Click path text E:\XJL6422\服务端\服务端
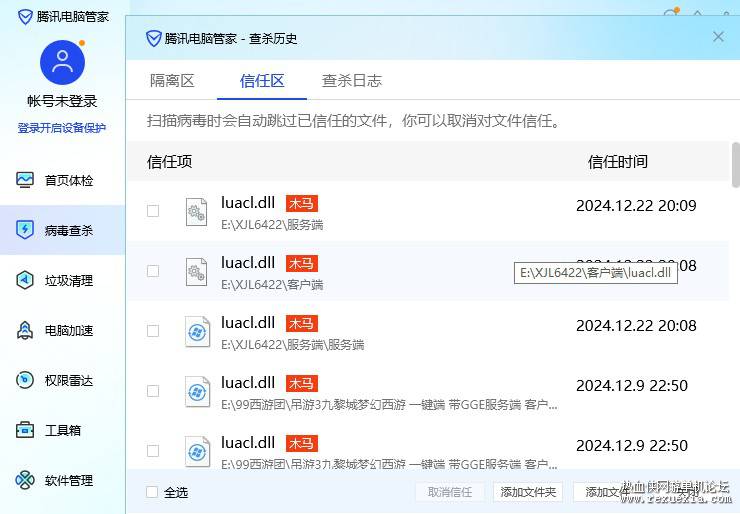Viewport: 740px width, 514px height. click(x=292, y=345)
